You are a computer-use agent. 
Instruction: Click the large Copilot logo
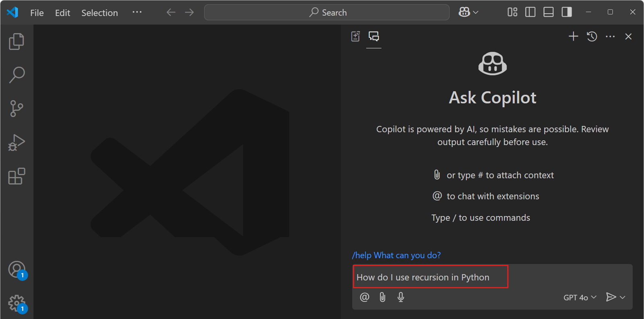[x=493, y=63]
